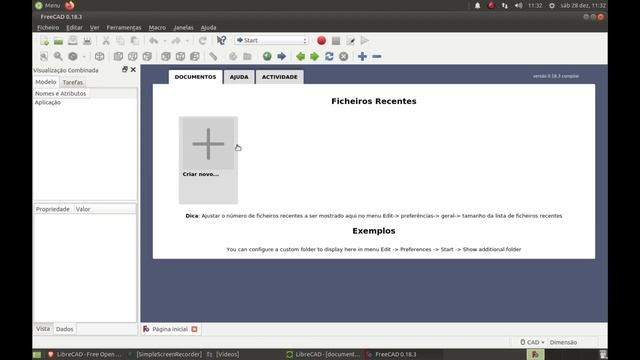The image size is (640, 360).
Task: Select the Tarefas tab
Action: point(73,82)
